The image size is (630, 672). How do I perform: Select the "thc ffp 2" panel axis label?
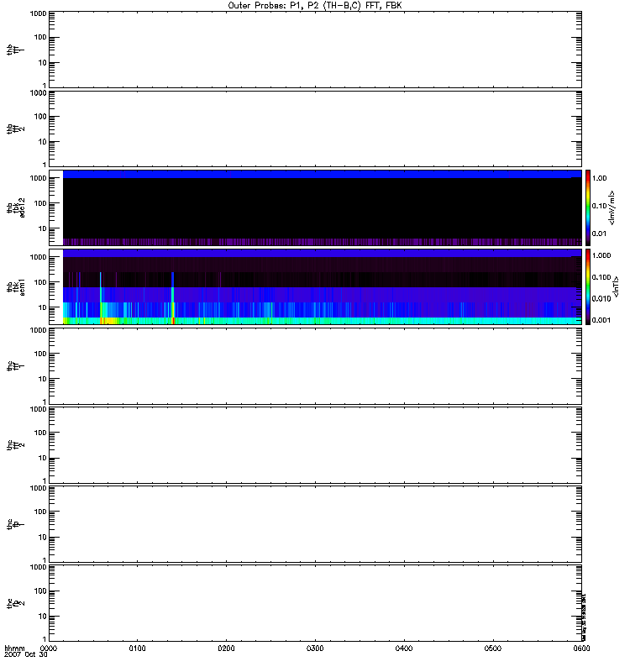tap(16, 603)
